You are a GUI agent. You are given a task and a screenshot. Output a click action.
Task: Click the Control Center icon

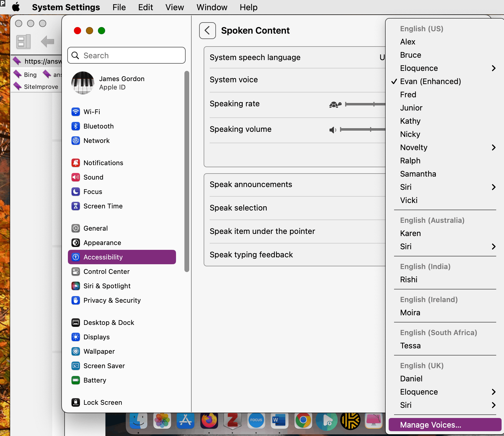76,271
